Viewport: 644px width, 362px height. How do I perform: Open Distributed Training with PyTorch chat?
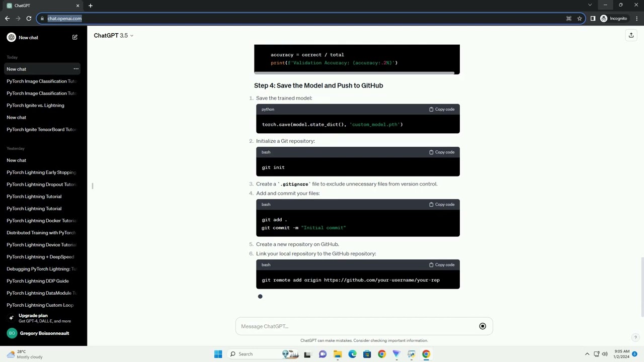coord(43,232)
